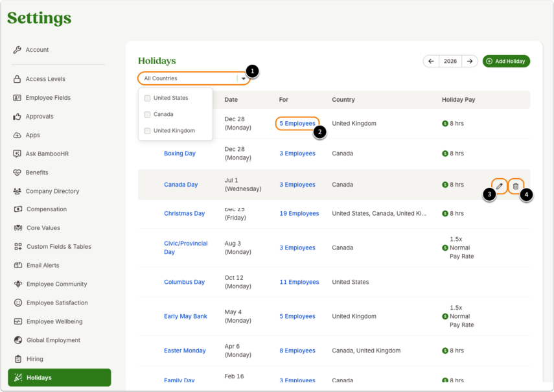This screenshot has height=392, width=554.
Task: View 3 Employees for Canada Day
Action: point(297,185)
